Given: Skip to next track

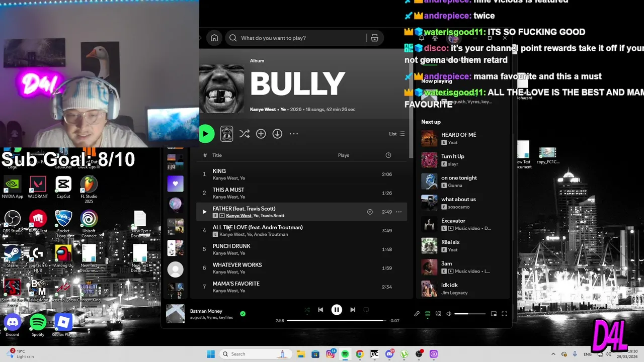Looking at the screenshot, I should point(353,310).
